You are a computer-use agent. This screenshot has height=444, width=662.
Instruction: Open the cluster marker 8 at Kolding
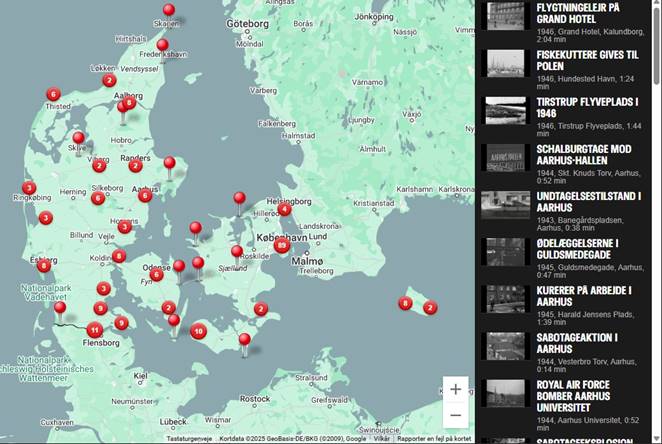click(119, 256)
